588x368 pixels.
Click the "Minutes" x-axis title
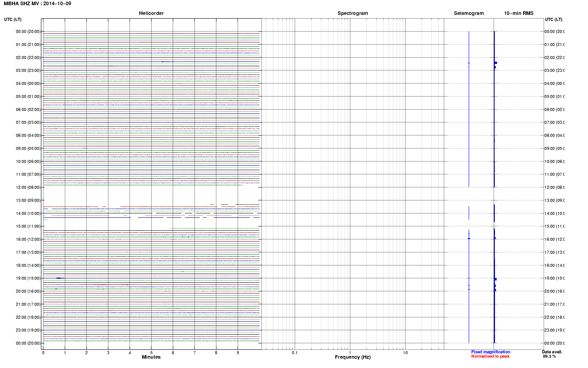click(151, 357)
